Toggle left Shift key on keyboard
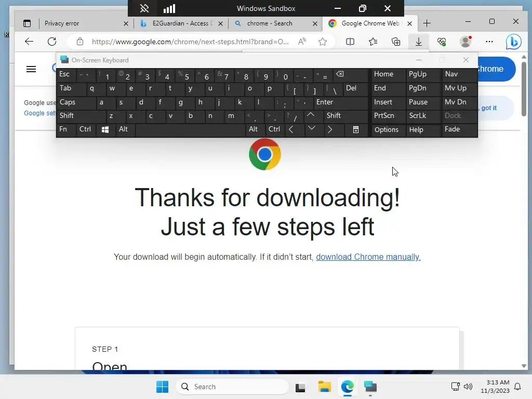 (x=82, y=116)
